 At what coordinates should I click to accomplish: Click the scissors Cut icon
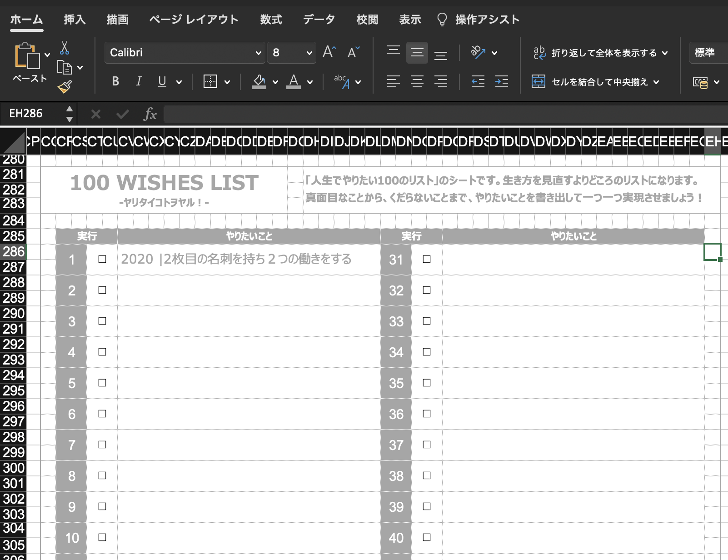pyautogui.click(x=64, y=48)
